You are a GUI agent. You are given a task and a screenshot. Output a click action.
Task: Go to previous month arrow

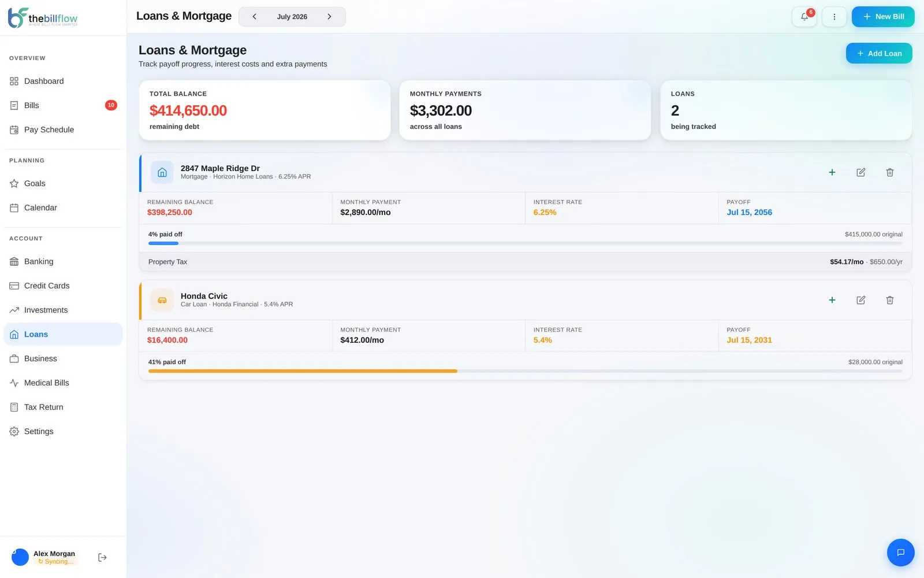click(x=254, y=17)
